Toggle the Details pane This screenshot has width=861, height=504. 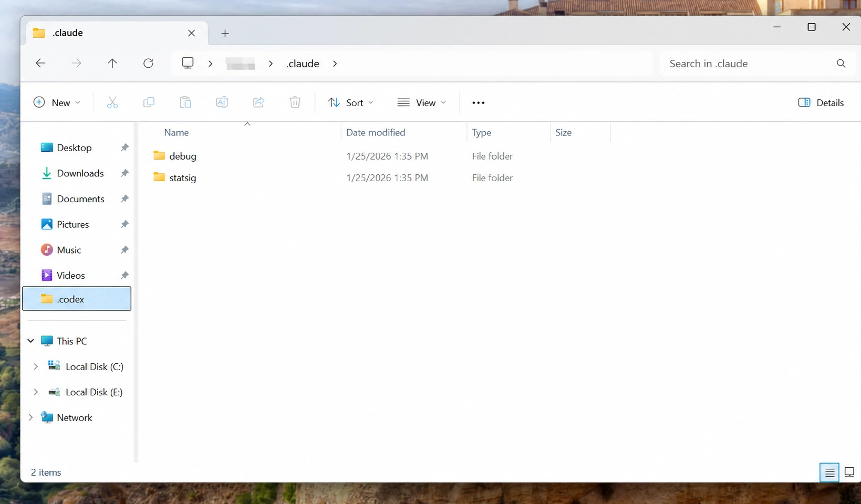click(x=821, y=102)
